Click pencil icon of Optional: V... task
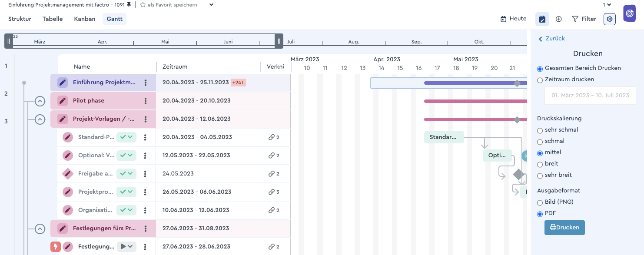Viewport: 644px width, 255px height. pos(67,156)
